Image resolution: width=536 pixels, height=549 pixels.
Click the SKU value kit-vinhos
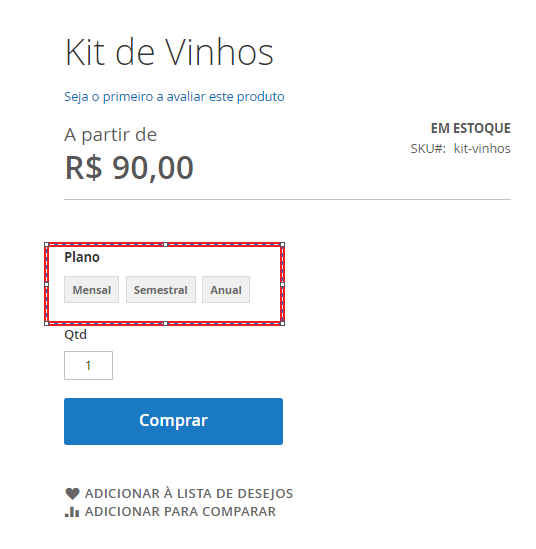coord(482,149)
